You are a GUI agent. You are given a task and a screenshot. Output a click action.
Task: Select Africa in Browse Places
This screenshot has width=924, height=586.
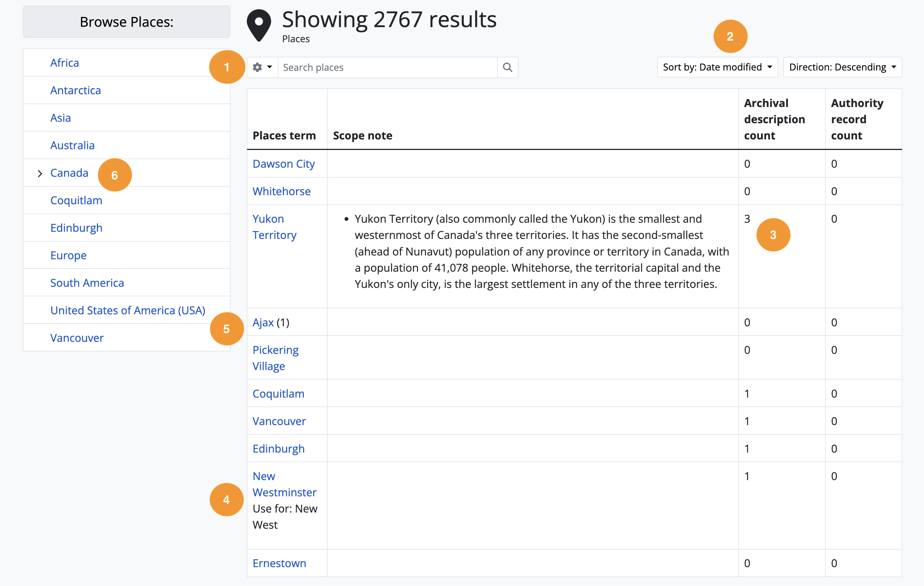tap(64, 63)
